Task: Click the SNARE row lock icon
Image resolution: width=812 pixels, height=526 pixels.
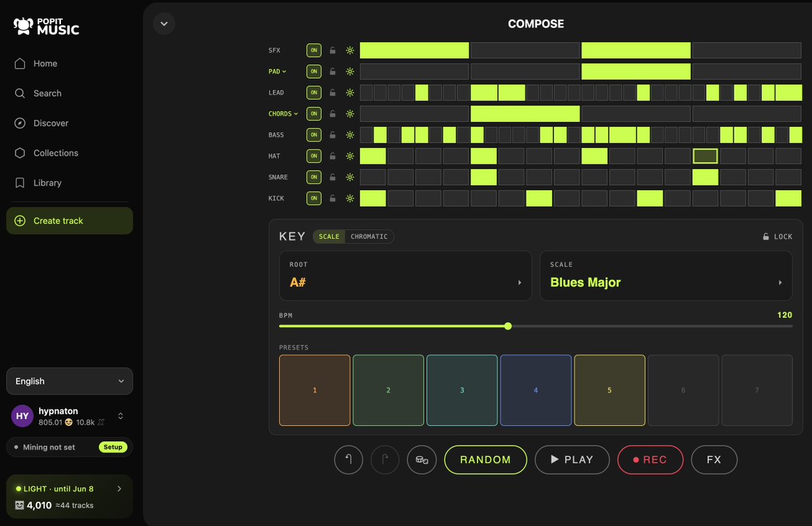Action: click(333, 177)
